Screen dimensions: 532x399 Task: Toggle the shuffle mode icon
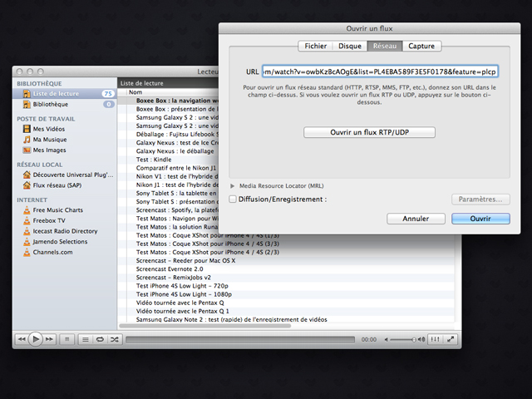(115, 339)
